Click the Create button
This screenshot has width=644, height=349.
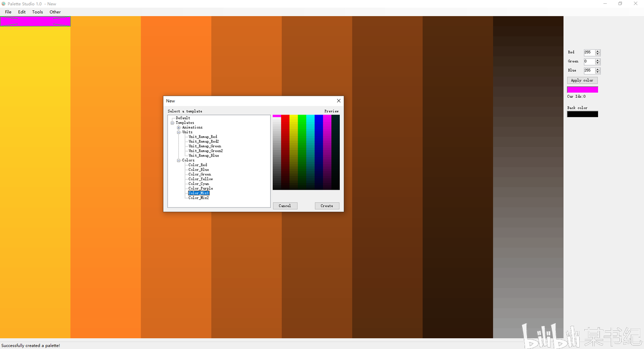[327, 206]
